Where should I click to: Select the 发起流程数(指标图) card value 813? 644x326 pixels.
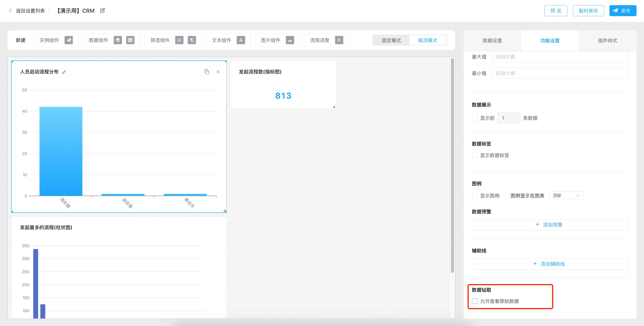pos(283,96)
